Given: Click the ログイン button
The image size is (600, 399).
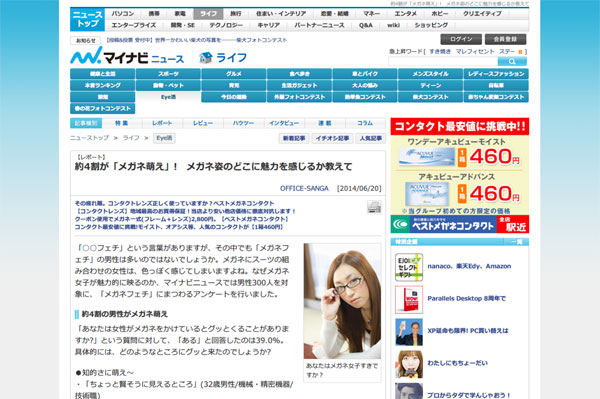Looking at the screenshot, I should [x=461, y=39].
